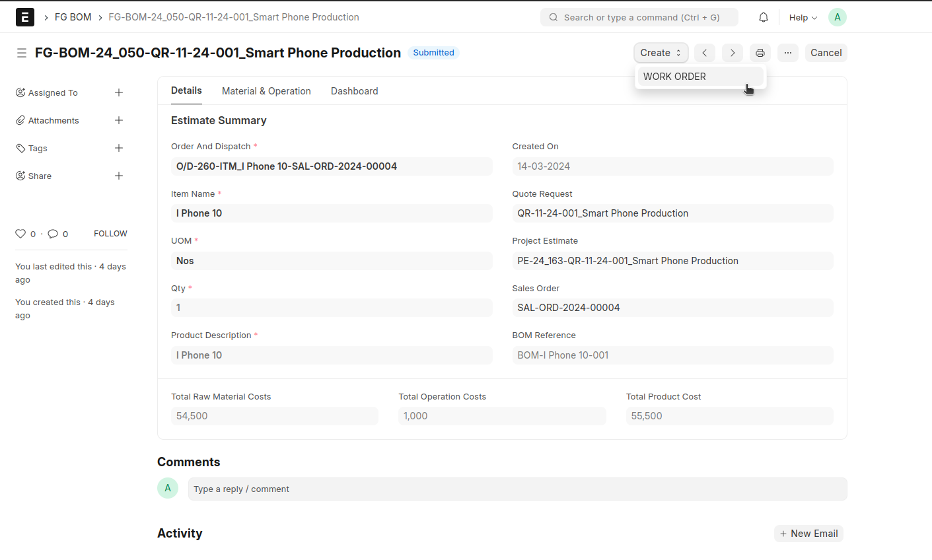Add an attachment using plus icon
The width and height of the screenshot is (932, 560).
pyautogui.click(x=119, y=121)
